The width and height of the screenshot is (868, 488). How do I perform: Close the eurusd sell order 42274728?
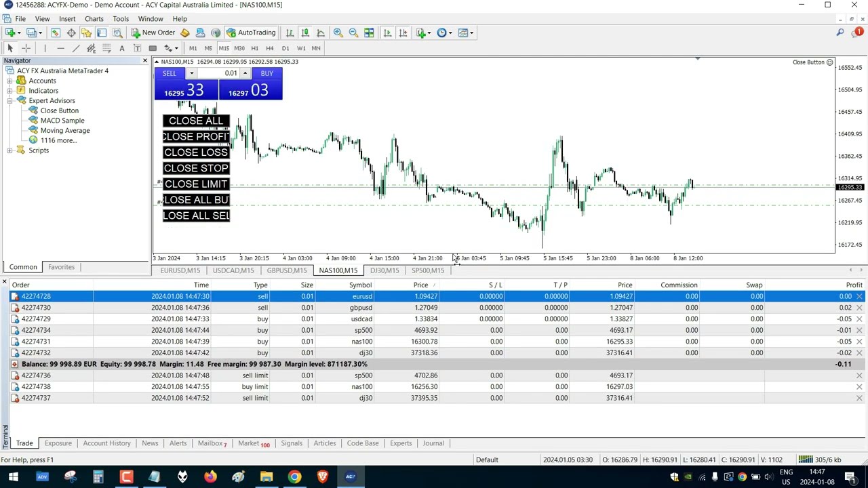859,296
